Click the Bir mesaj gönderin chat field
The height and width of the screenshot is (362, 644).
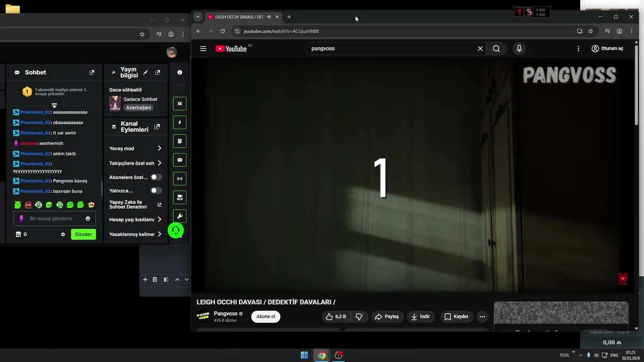click(54, 219)
